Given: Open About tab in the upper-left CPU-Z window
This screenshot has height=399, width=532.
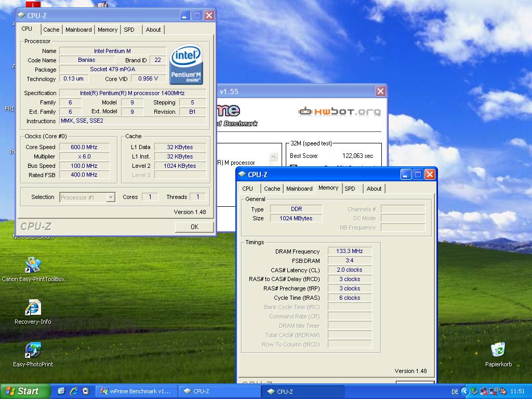Looking at the screenshot, I should [x=153, y=30].
